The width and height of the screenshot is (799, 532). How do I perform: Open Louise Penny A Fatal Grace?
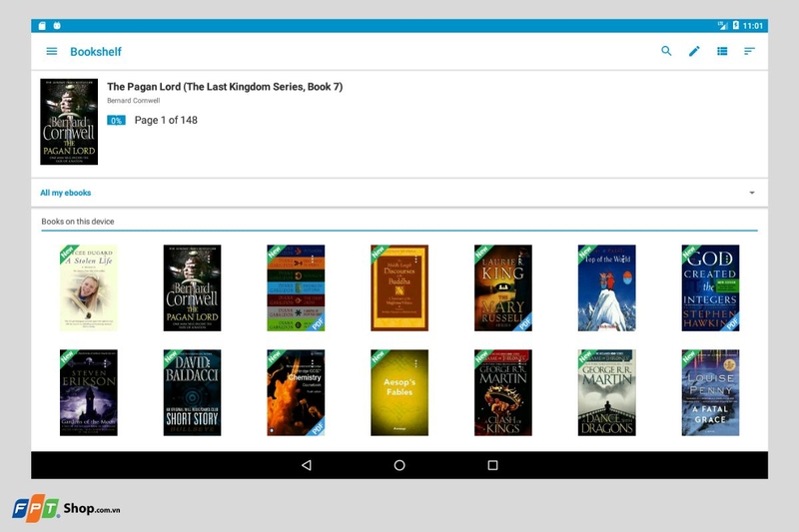tap(710, 392)
